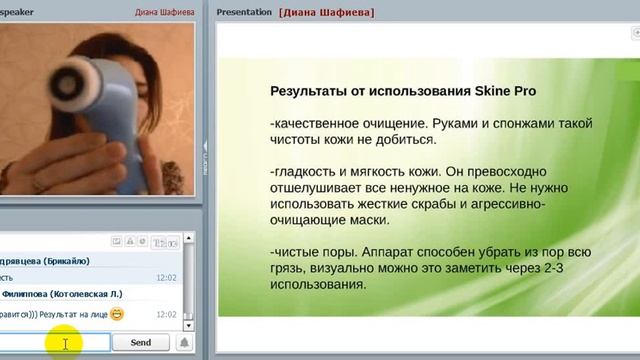Click slide line 'очищающие маски.'
Screen dimensions: 640x360
point(330,220)
